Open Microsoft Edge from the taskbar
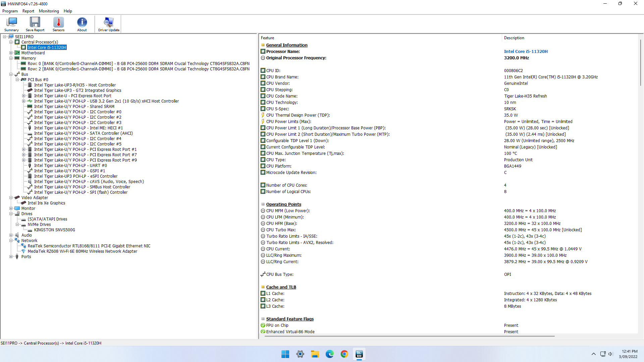The height and width of the screenshot is (362, 644). (329, 354)
